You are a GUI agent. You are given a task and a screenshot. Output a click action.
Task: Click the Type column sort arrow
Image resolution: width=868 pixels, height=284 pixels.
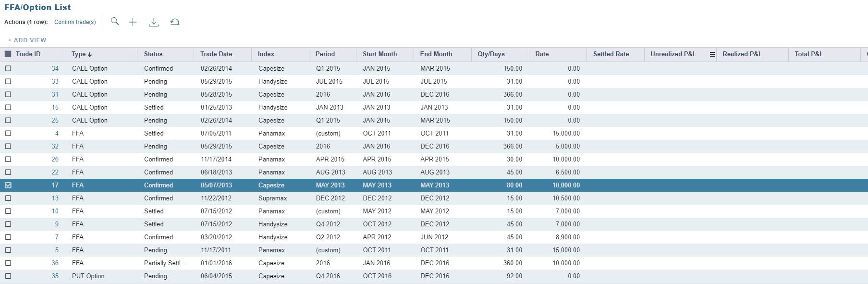pyautogui.click(x=90, y=55)
